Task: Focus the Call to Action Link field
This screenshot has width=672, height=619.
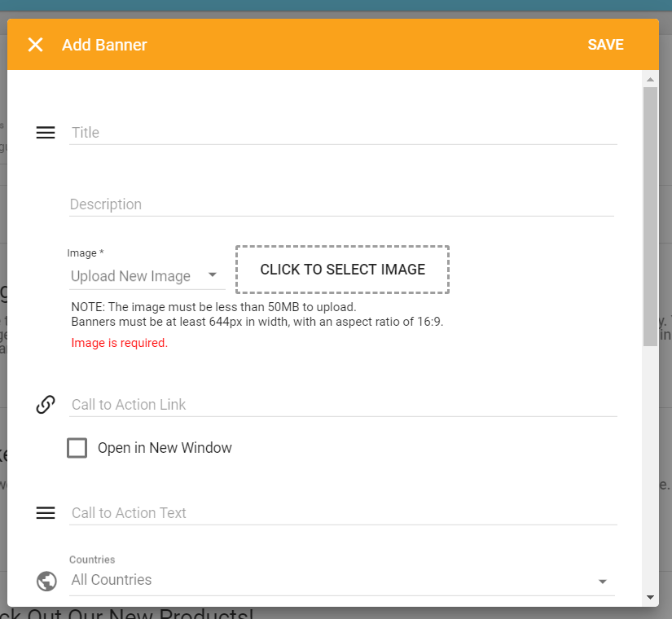Action: pyautogui.click(x=342, y=405)
